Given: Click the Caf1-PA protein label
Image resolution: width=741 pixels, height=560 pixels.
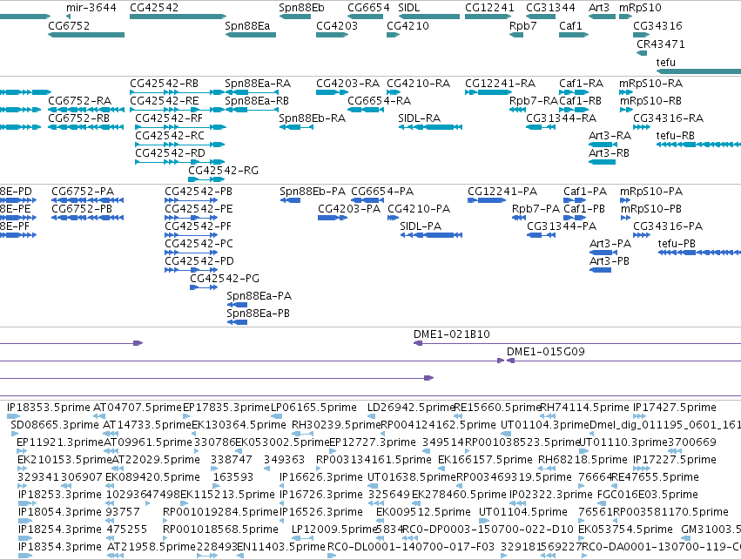Looking at the screenshot, I should pos(585,192).
